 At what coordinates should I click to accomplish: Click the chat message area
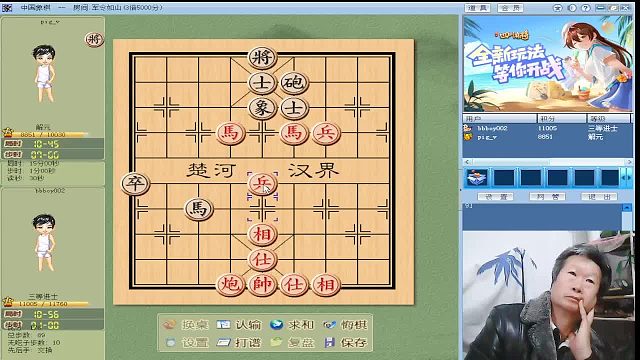coord(543,217)
